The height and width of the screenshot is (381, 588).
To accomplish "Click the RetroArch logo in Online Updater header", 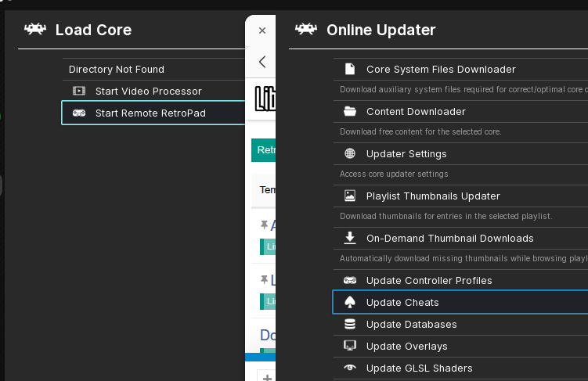I will [305, 30].
